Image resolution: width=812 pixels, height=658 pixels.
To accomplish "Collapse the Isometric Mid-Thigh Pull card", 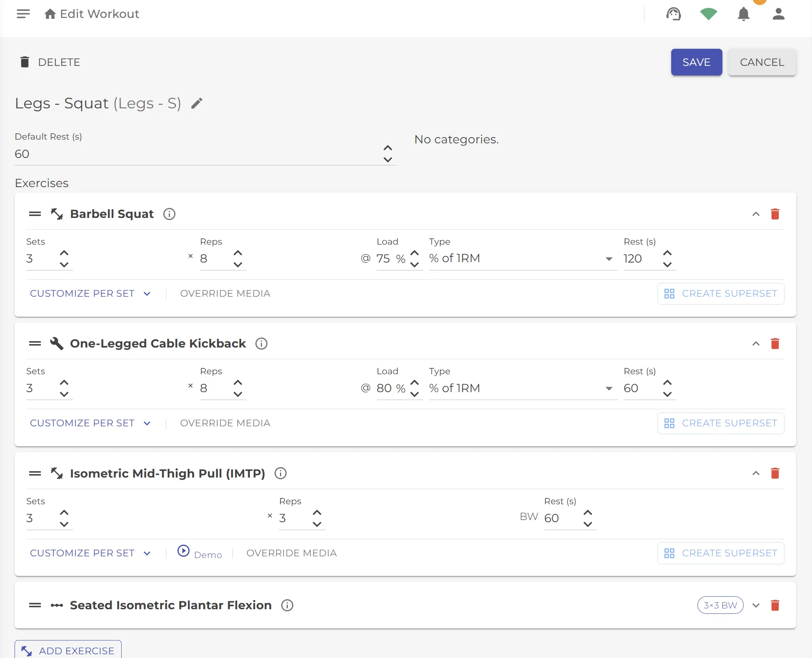I will (756, 473).
